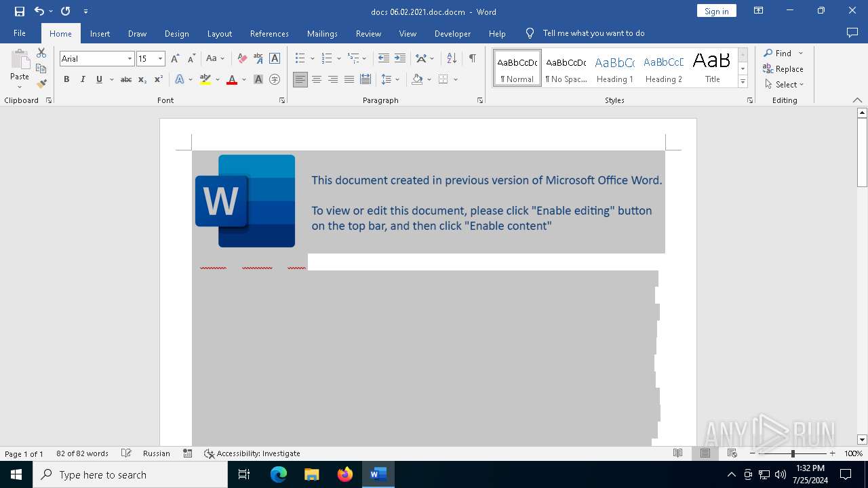Toggle Italic formatting

pos(83,80)
